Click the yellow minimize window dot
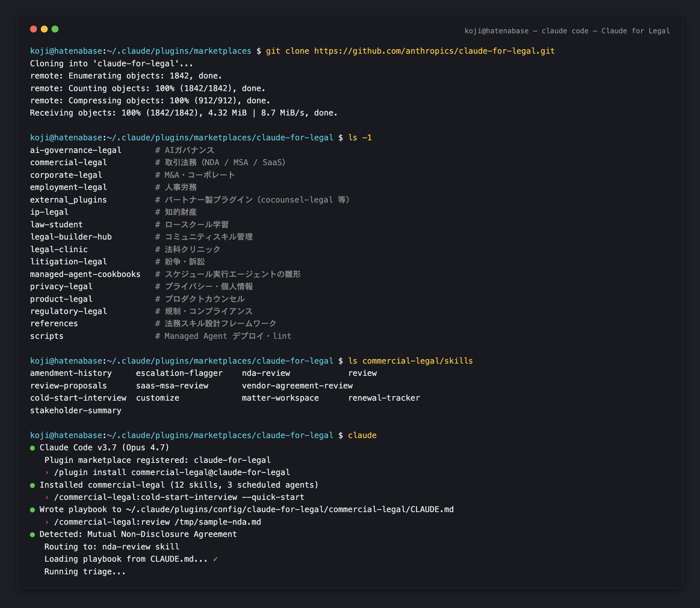Image resolution: width=700 pixels, height=608 pixels. click(44, 29)
